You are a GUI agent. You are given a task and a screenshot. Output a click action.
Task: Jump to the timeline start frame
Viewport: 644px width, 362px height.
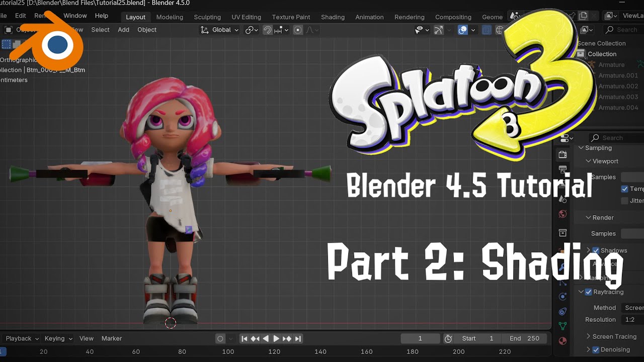coord(245,339)
